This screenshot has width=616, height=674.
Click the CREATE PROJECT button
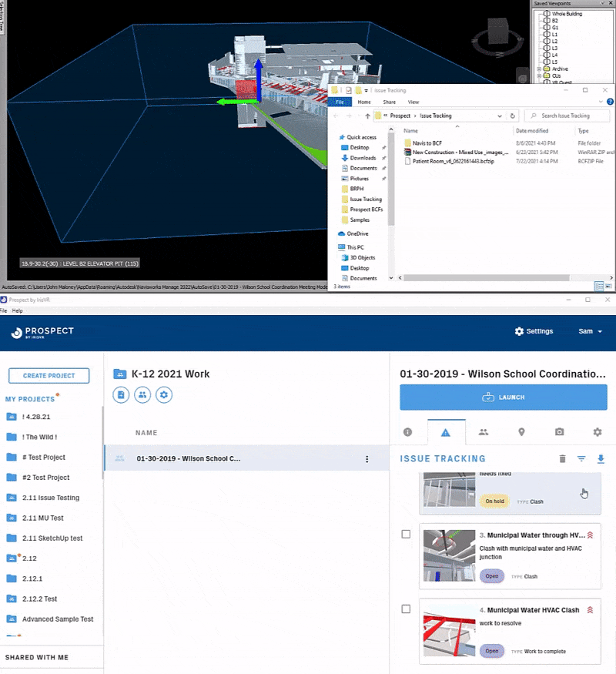[49, 376]
